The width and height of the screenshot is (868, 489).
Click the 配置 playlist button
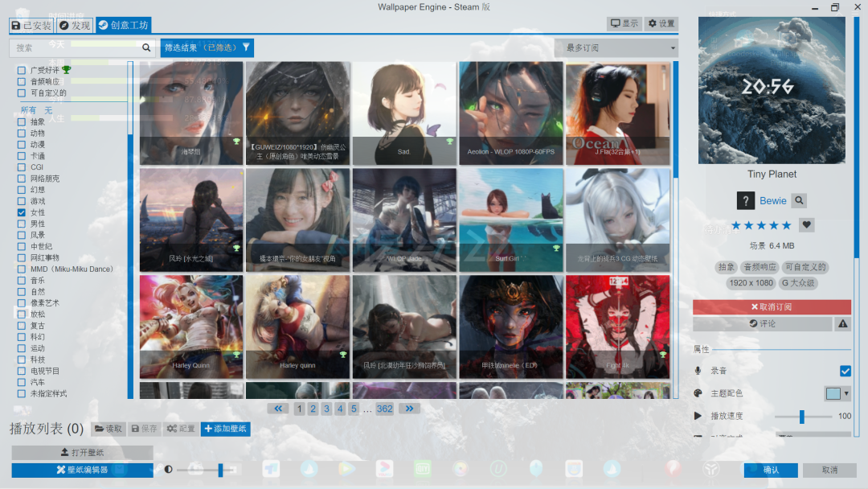(x=181, y=429)
